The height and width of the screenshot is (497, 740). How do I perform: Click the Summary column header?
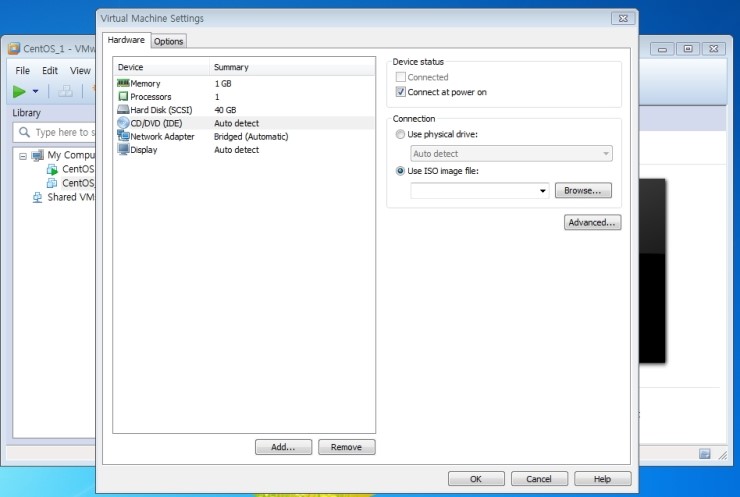coord(292,67)
